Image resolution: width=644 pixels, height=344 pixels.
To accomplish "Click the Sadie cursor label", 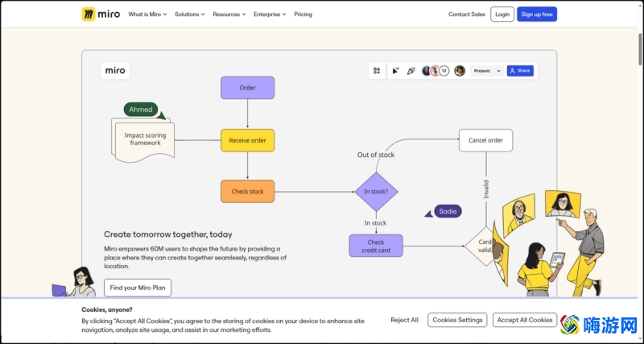I will click(448, 211).
